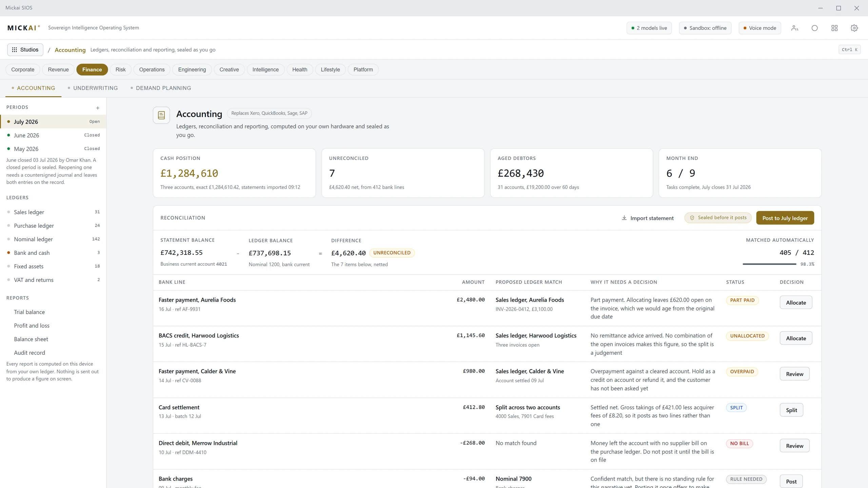Select the Finance studio tab
The image size is (868, 488).
[92, 69]
